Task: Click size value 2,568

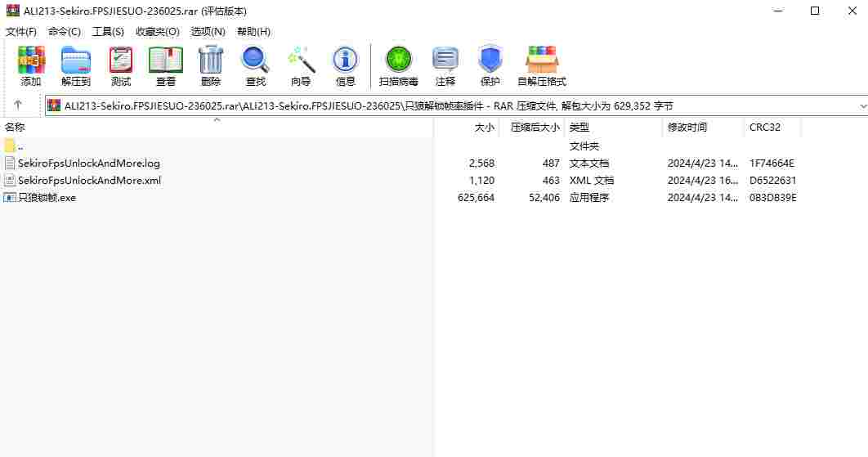Action: point(481,164)
